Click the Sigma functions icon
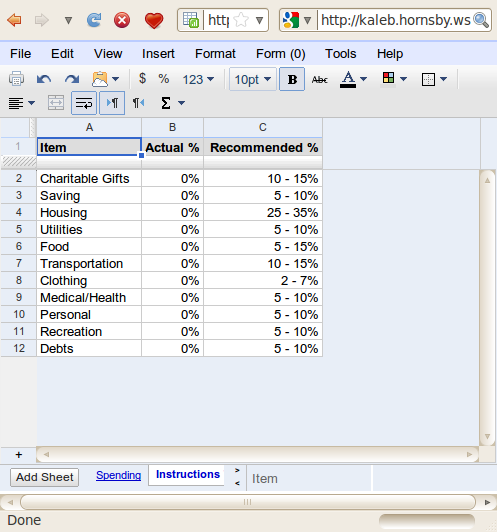497x532 pixels. (166, 103)
